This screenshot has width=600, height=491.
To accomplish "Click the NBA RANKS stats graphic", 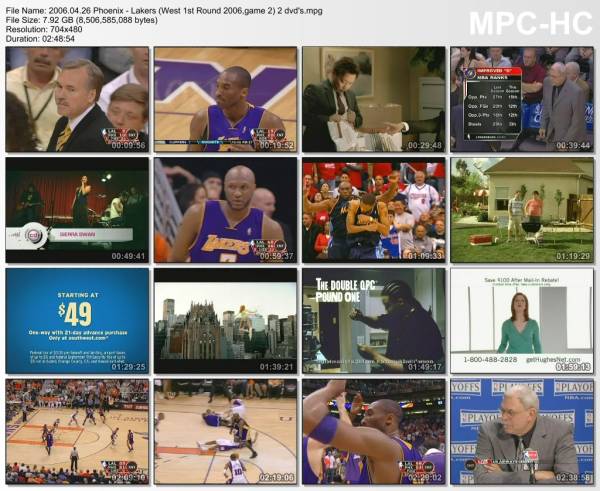I will 493,104.
